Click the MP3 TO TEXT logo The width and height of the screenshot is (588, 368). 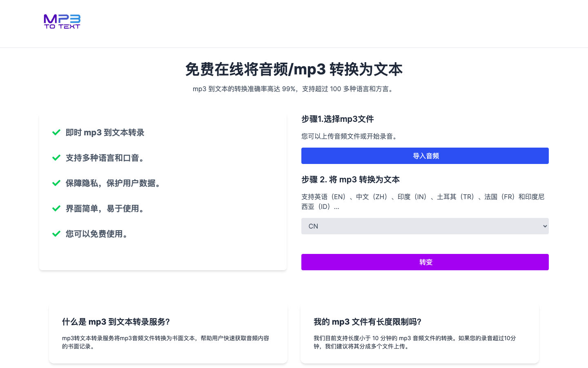(x=62, y=22)
